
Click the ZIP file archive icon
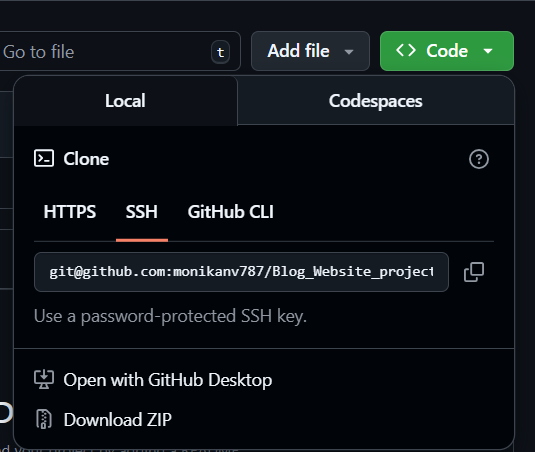pyautogui.click(x=44, y=419)
